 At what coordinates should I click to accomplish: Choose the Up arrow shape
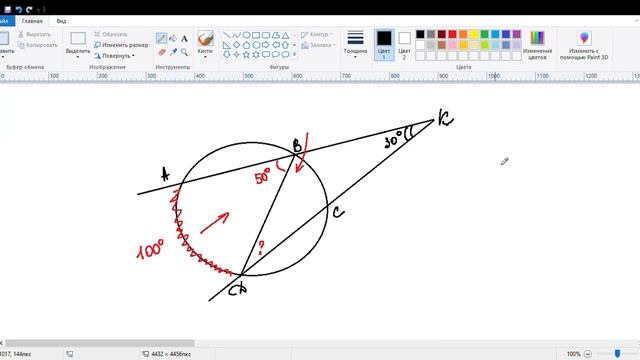point(285,45)
